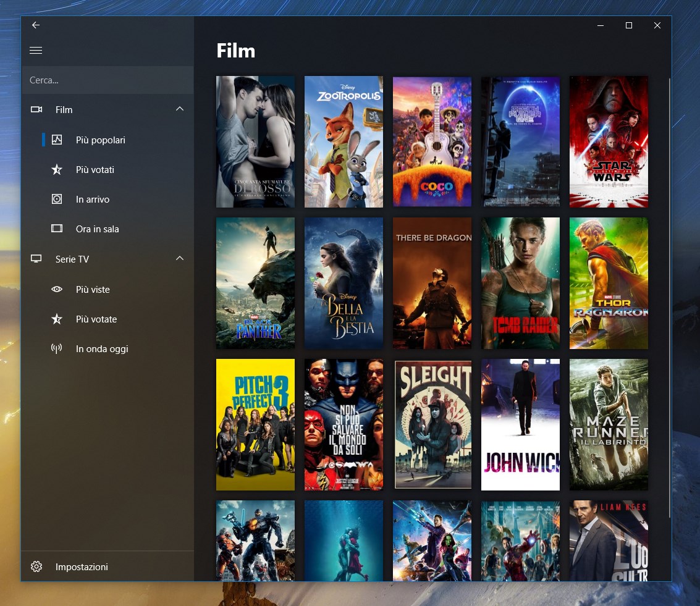Open Maze Runner Il Labirinto poster
The image size is (700, 606).
(609, 424)
